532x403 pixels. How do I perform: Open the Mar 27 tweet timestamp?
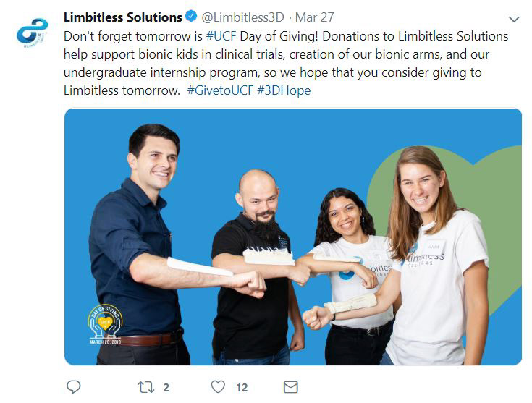(x=315, y=17)
